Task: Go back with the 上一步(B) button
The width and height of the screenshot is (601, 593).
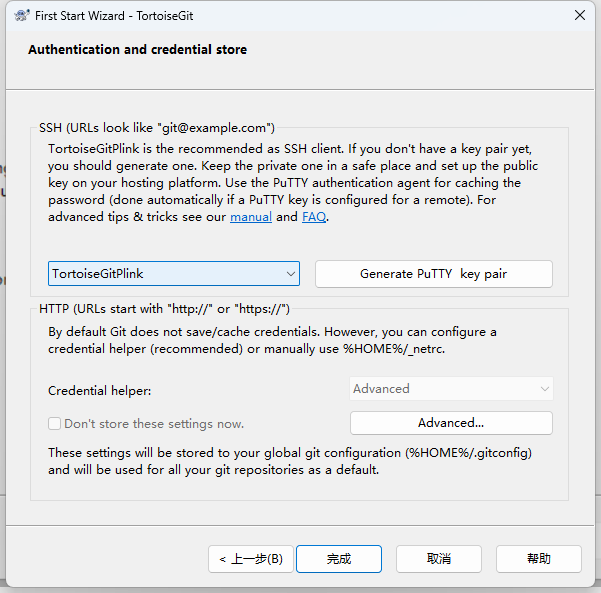Action: pos(251,559)
